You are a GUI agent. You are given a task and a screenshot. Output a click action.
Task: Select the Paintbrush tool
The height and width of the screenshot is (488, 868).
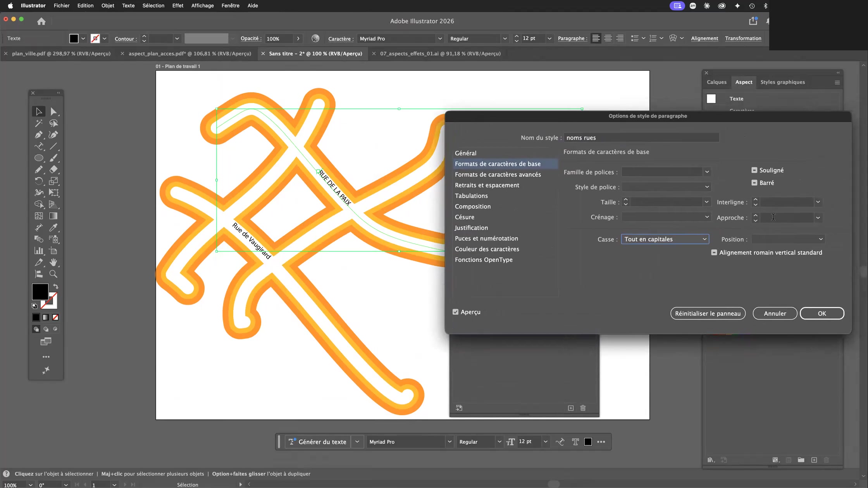coord(53,158)
